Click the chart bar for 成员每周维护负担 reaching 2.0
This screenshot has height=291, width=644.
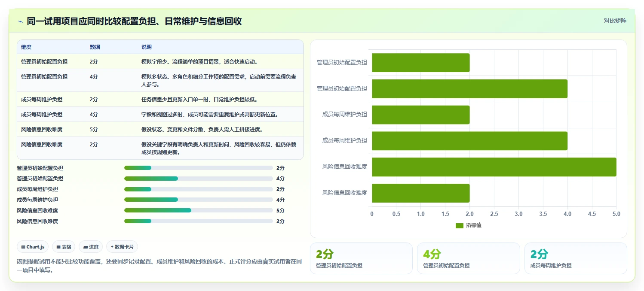point(421,115)
